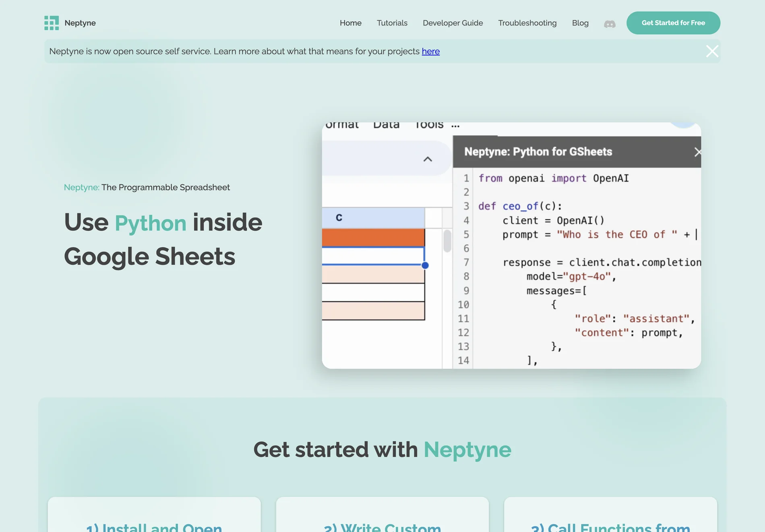This screenshot has height=532, width=765.
Task: Open the Tutorials nav item
Action: tap(392, 23)
